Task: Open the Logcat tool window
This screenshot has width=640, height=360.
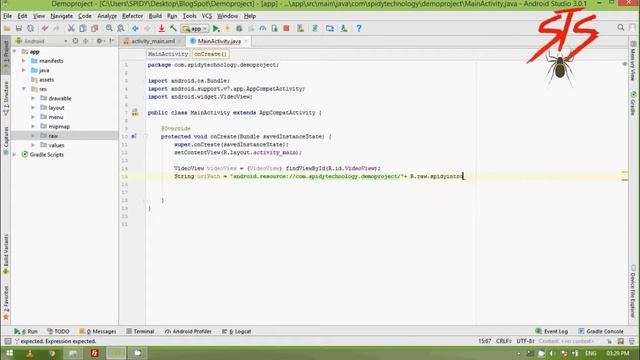Action: coord(236,331)
